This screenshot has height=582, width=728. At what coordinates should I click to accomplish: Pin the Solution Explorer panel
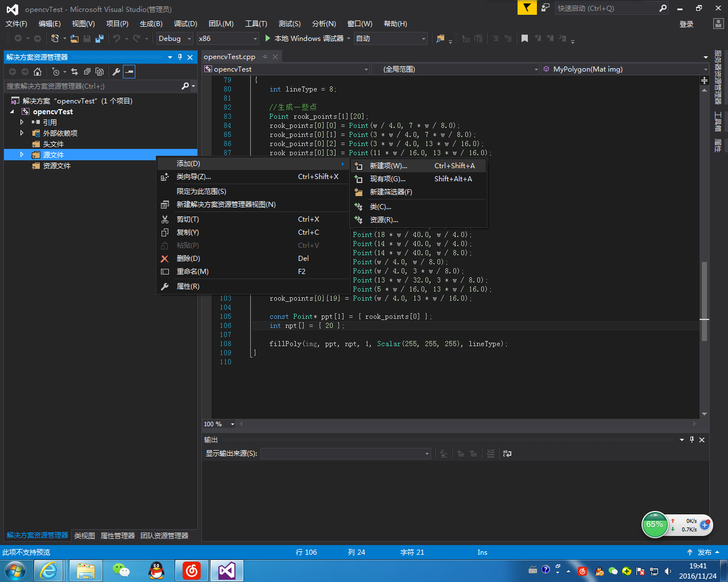[180, 57]
